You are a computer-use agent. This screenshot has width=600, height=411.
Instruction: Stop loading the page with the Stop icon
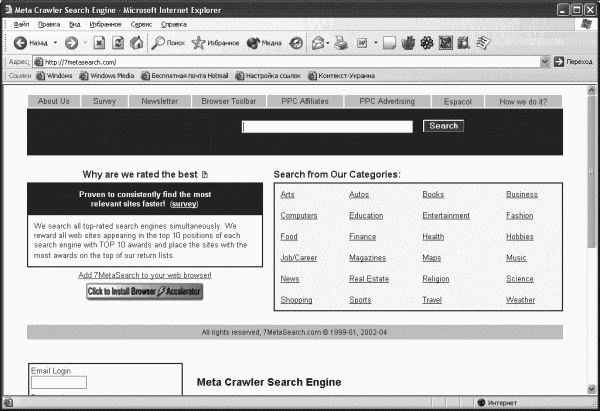[99, 43]
